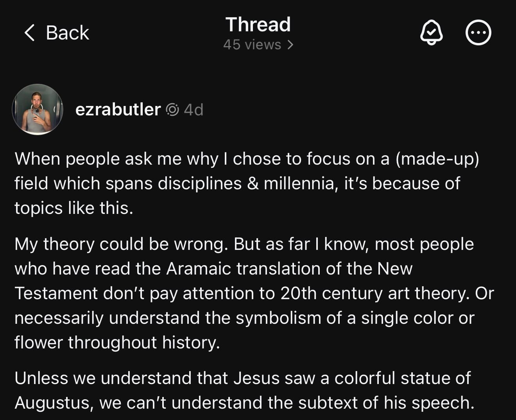Click the word "Augustus" in the post
This screenshot has width=516, height=420.
[53, 403]
